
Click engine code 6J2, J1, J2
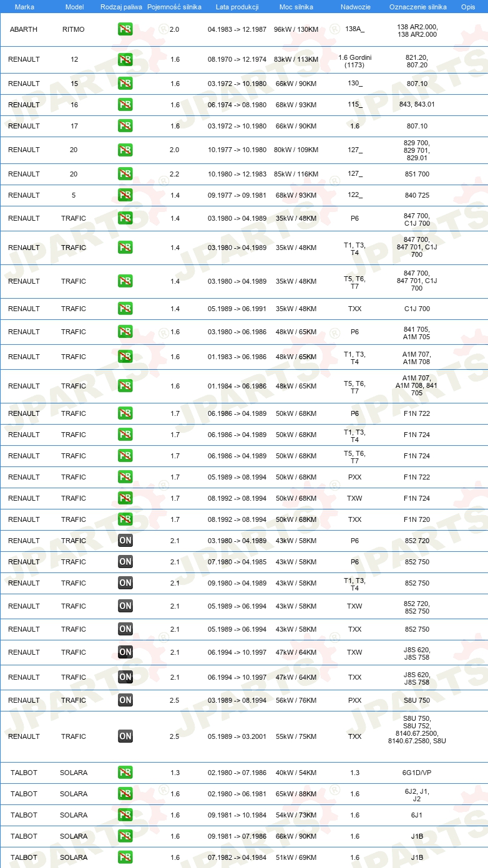click(417, 794)
